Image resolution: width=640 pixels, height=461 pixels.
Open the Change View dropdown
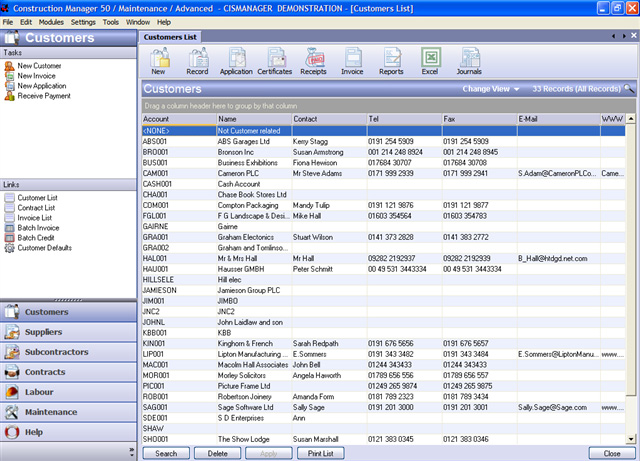pyautogui.click(x=491, y=89)
